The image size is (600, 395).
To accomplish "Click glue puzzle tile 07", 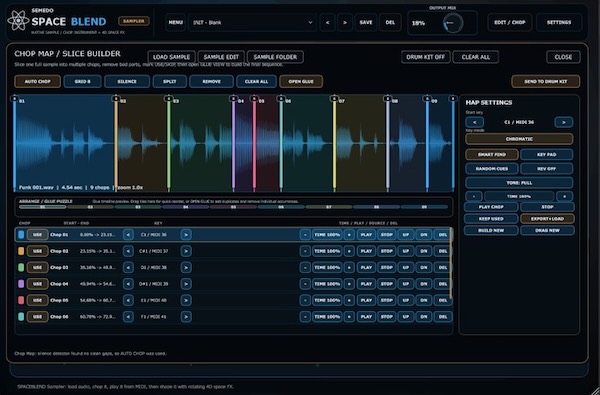I will click(329, 207).
